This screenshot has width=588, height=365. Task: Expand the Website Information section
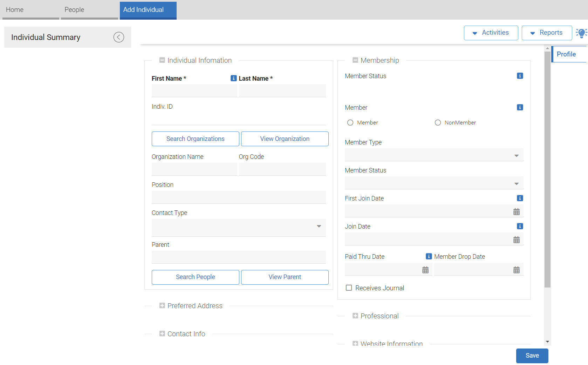click(x=355, y=344)
